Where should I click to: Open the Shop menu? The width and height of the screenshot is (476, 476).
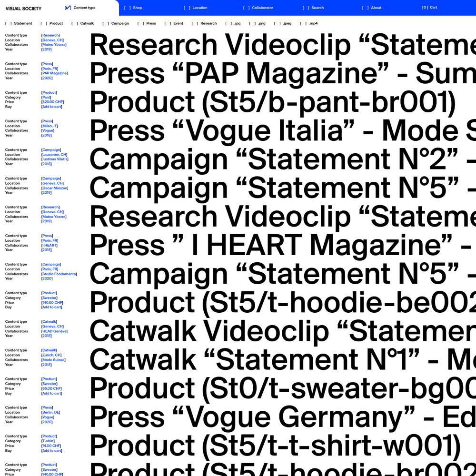133,8
